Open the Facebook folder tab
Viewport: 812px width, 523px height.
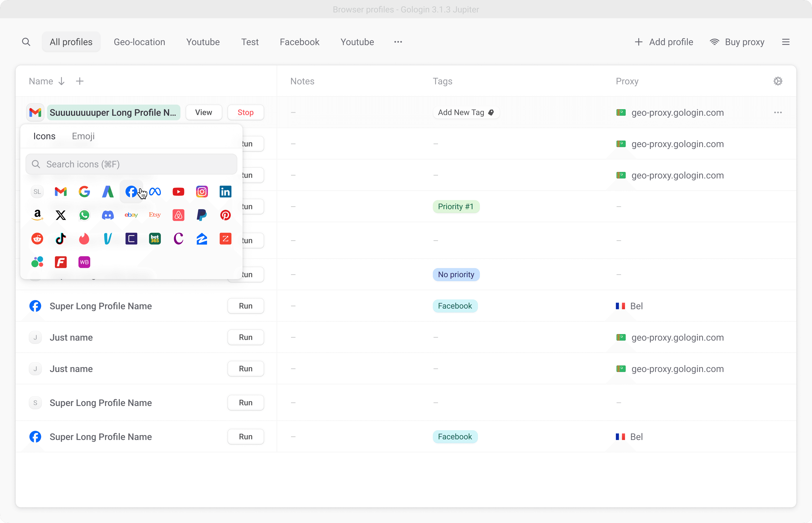[299, 42]
